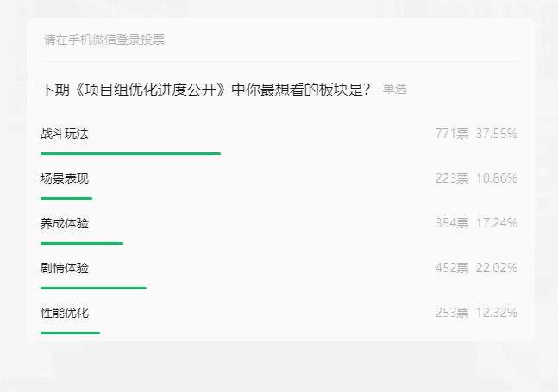Click the 771票 vote count
This screenshot has height=392, width=558.
pyautogui.click(x=452, y=134)
